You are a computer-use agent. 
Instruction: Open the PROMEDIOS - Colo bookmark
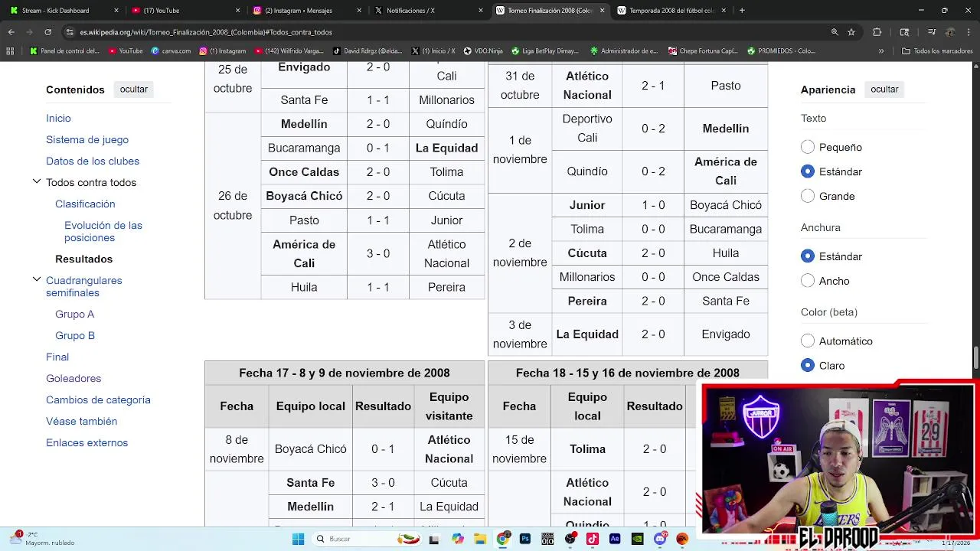[782, 51]
